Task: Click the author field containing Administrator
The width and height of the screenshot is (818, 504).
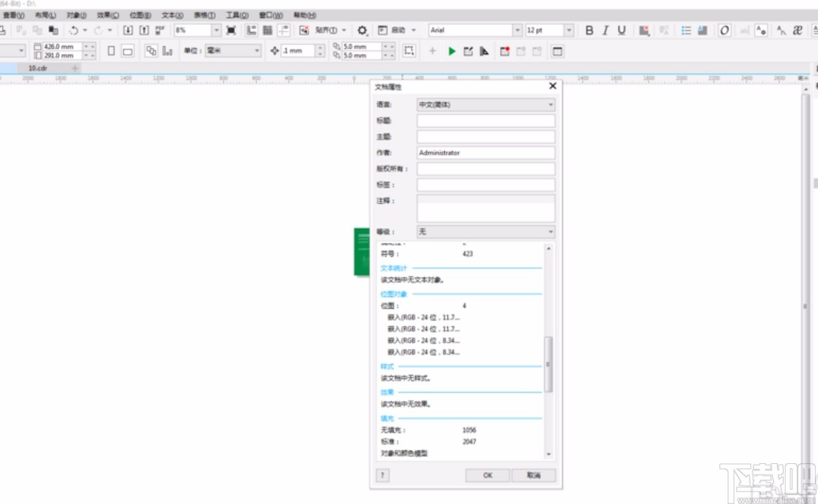Action: coord(485,153)
